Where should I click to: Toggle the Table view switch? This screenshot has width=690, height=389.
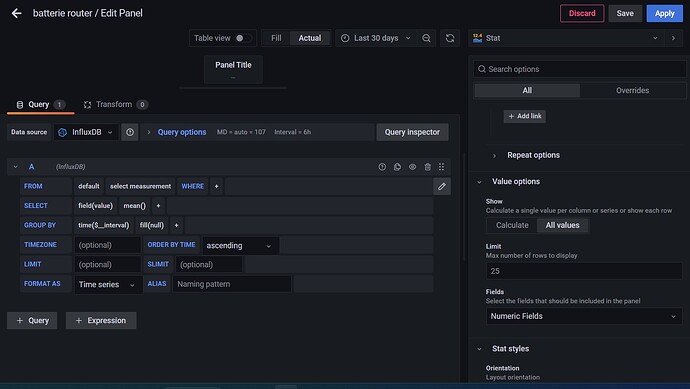pos(243,38)
